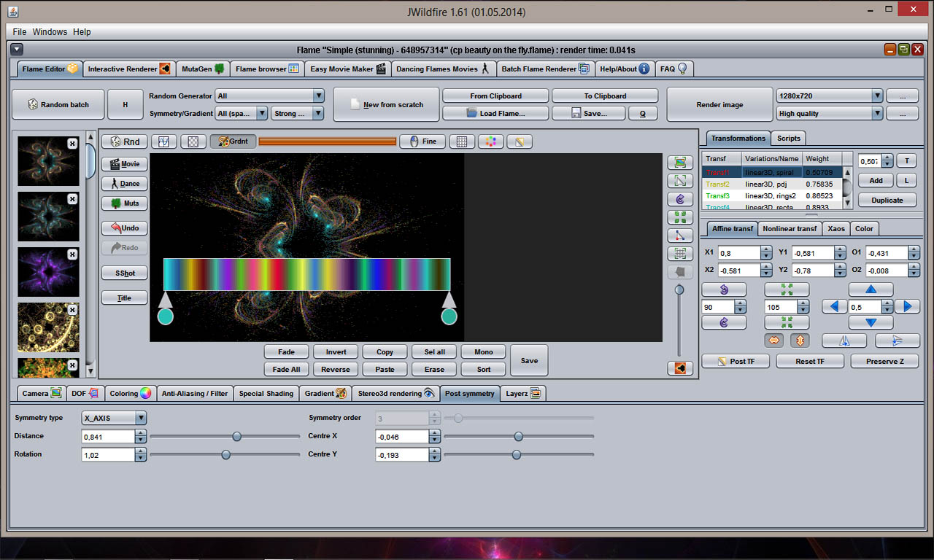Expand the 1280x720 resolution dropdown
The width and height of the screenshot is (934, 560).
830,96
